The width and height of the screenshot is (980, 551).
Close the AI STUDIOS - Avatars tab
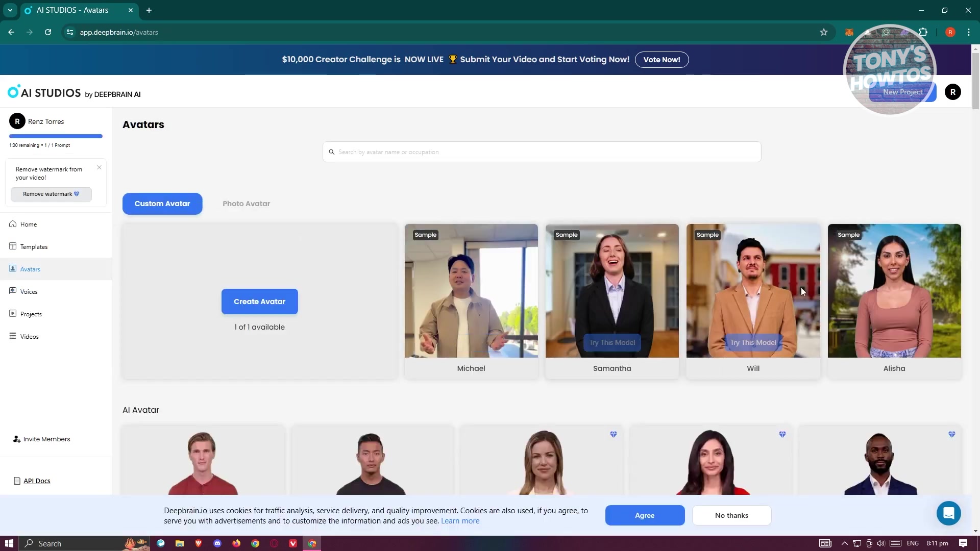131,10
